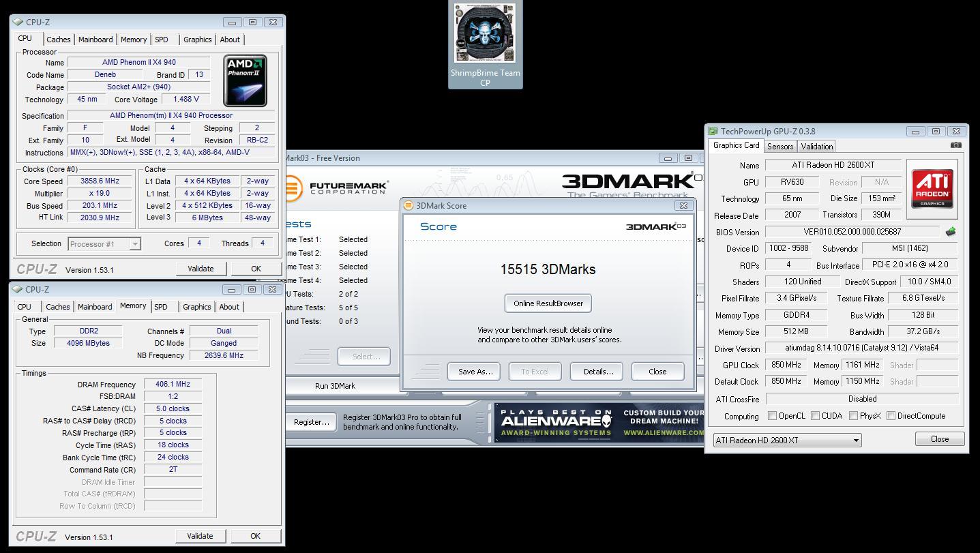Click the Core Voltage 1.488 V value
Screen dimensions: 980x553
[x=186, y=100]
